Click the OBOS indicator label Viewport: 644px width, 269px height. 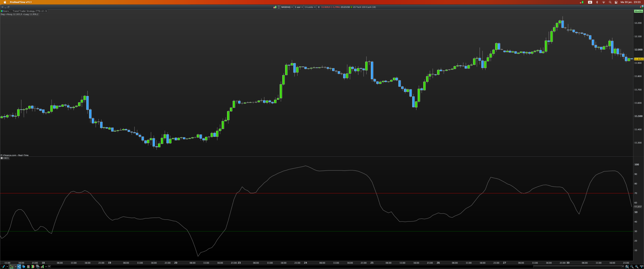[6, 158]
